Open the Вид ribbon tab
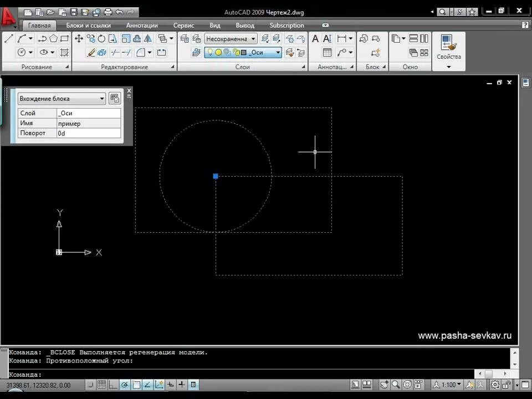Viewport: 532px width, 399px height. point(215,25)
